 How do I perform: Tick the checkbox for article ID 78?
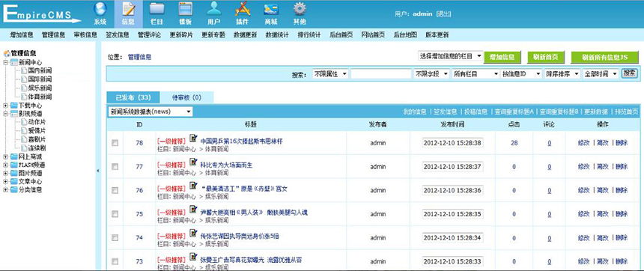click(115, 143)
